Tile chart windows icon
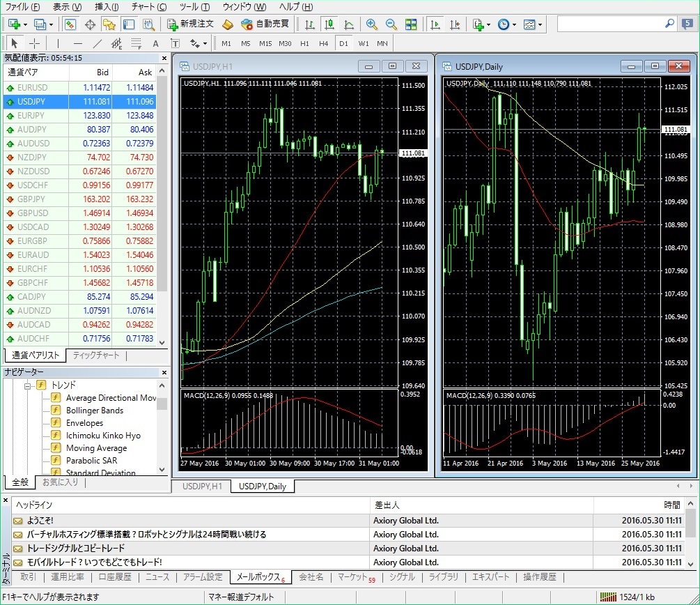Viewport: 700px width, 605px height. (x=411, y=24)
